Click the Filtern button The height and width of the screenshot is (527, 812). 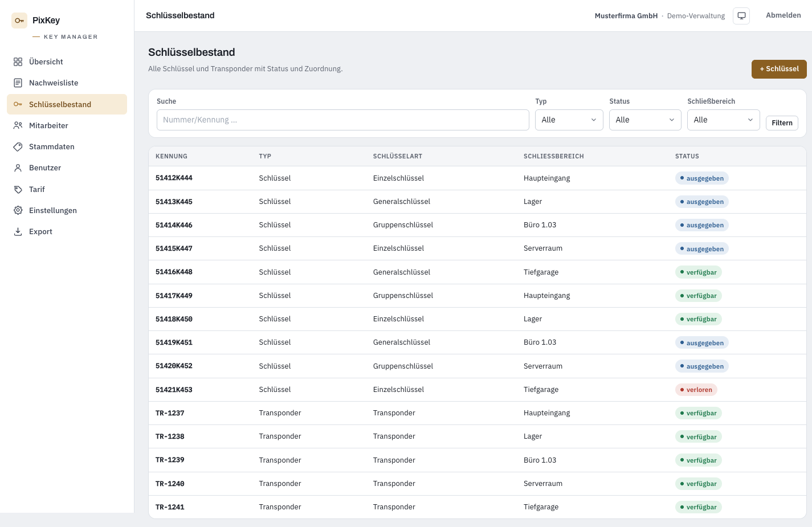pos(782,123)
